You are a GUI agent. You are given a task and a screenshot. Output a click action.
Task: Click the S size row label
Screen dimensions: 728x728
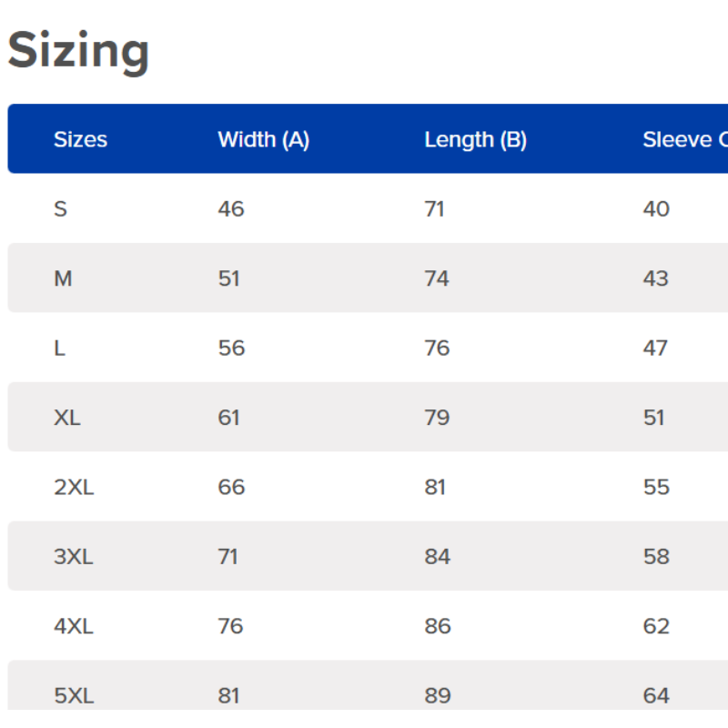pyautogui.click(x=60, y=209)
